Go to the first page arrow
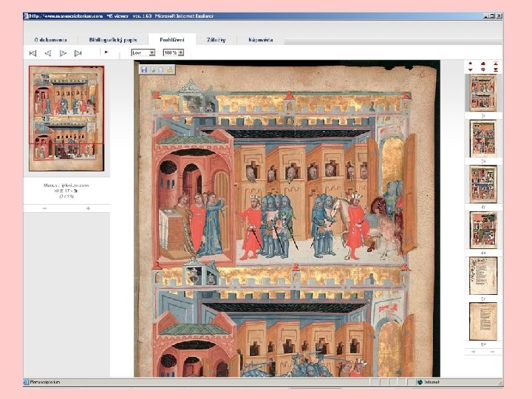The width and height of the screenshot is (532, 399). [33, 52]
